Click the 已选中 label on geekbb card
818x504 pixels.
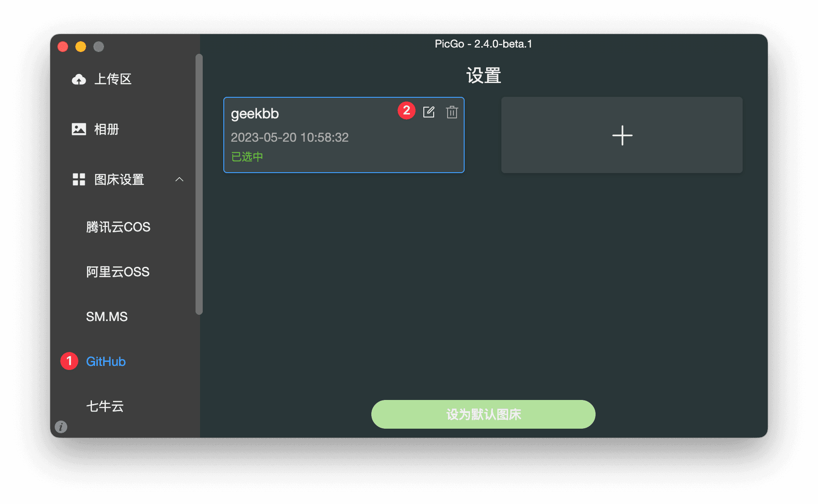(x=246, y=156)
